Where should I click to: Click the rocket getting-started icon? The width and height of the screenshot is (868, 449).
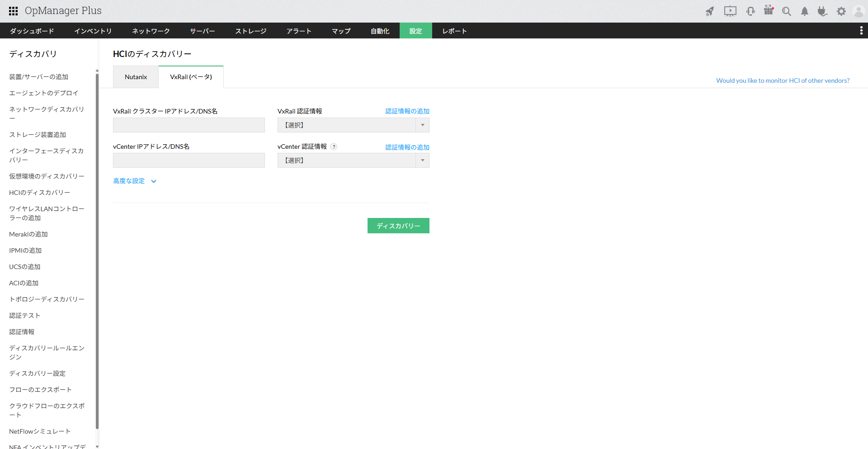point(709,11)
